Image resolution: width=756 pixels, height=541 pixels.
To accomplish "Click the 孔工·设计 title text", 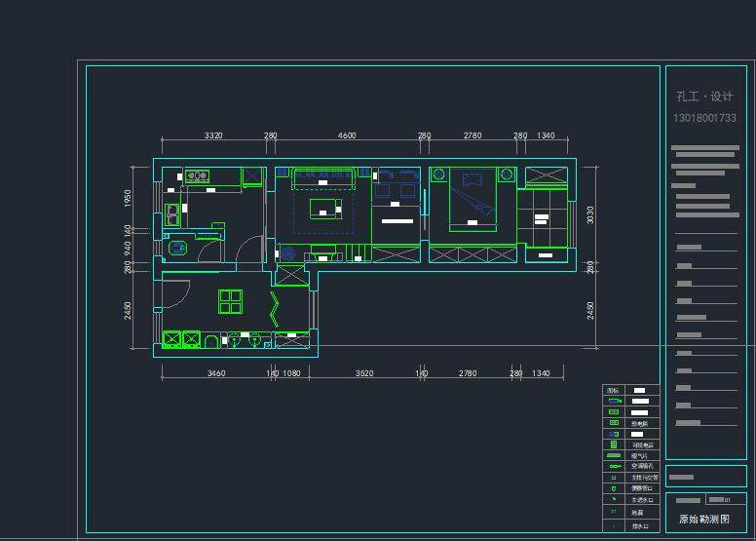I will 704,97.
